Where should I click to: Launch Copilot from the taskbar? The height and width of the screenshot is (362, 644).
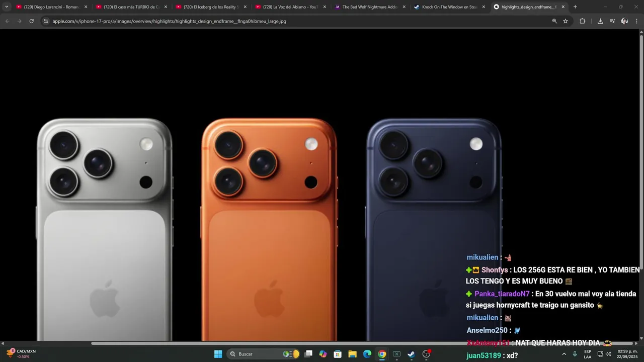click(323, 354)
